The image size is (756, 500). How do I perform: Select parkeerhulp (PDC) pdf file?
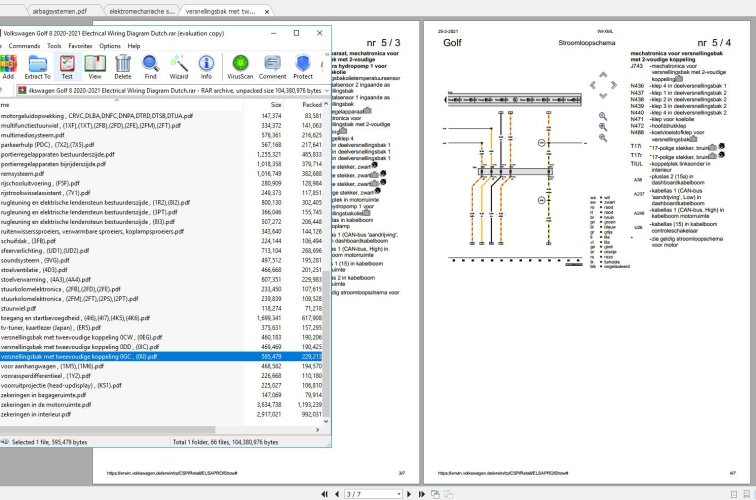(162, 145)
